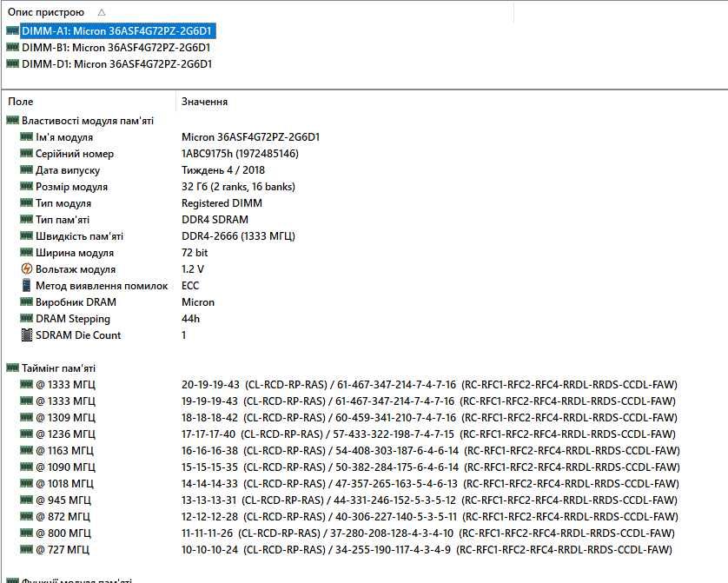Select the DIMM-B1 memory module icon
This screenshot has height=583, width=728.
pos(13,47)
